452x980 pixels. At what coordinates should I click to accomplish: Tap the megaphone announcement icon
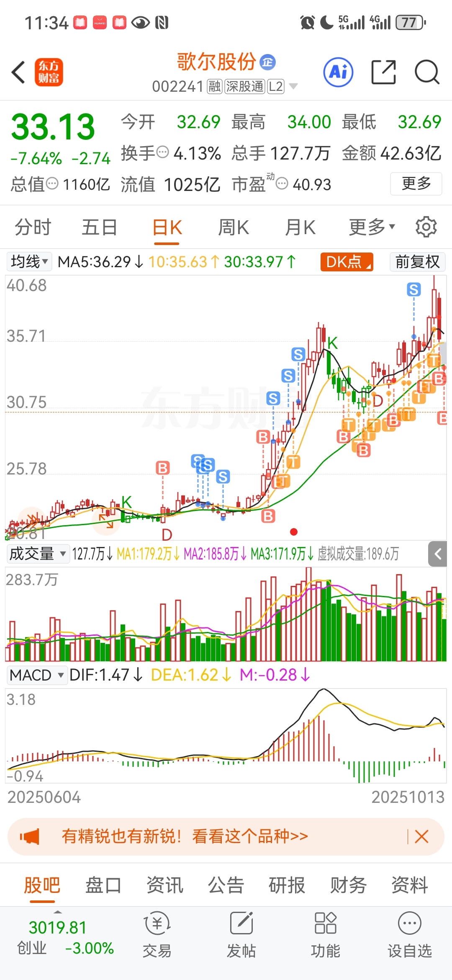(x=30, y=837)
